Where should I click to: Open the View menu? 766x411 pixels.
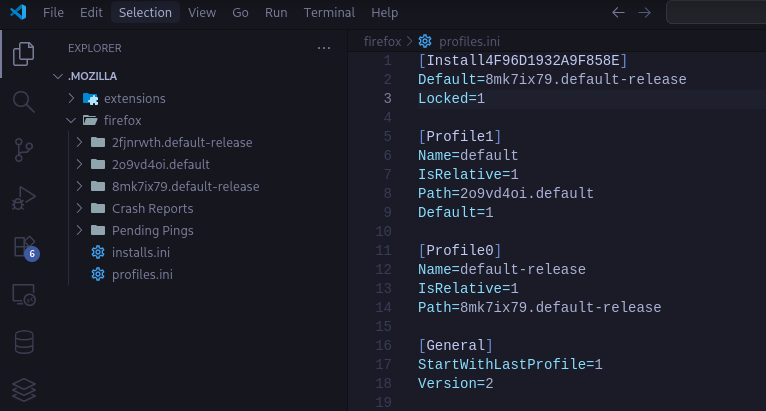click(x=202, y=12)
